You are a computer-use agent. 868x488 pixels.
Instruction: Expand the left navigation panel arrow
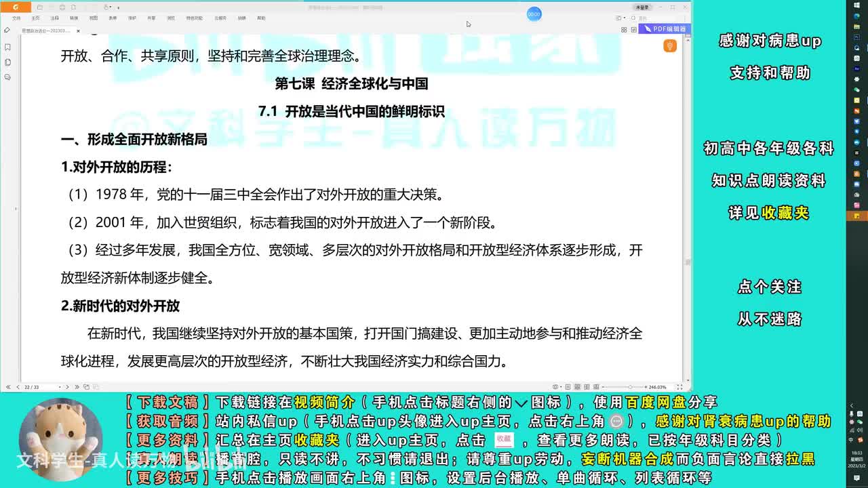pyautogui.click(x=17, y=208)
